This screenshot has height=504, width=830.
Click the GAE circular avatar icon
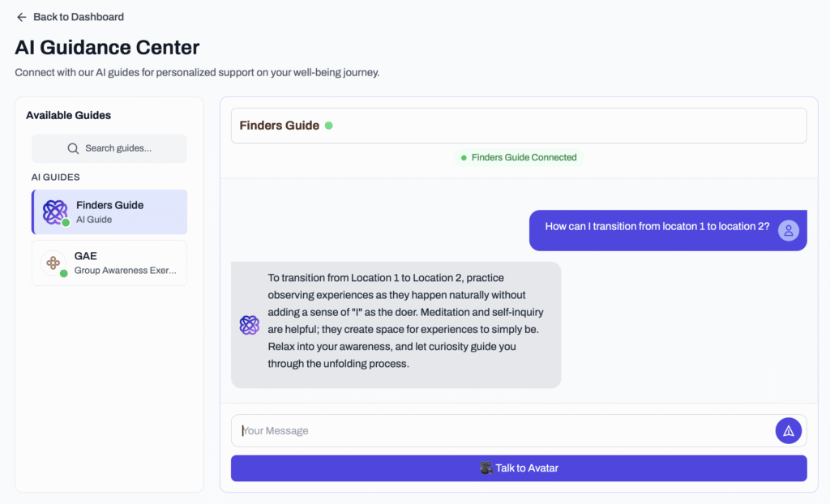click(x=53, y=263)
